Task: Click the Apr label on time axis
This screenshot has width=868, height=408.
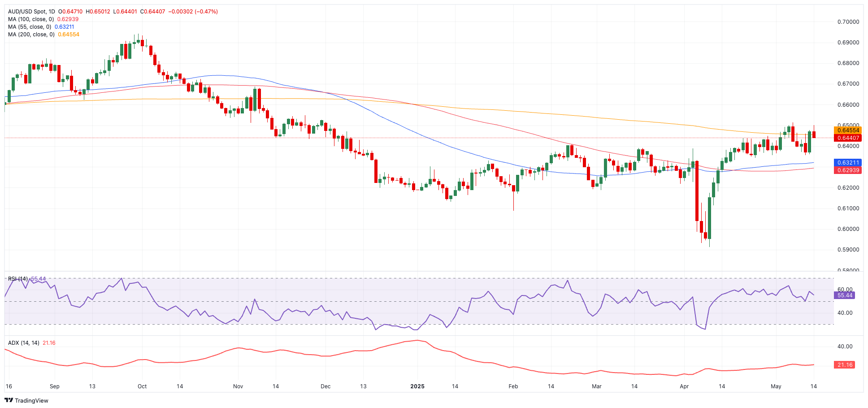Action: click(x=684, y=386)
